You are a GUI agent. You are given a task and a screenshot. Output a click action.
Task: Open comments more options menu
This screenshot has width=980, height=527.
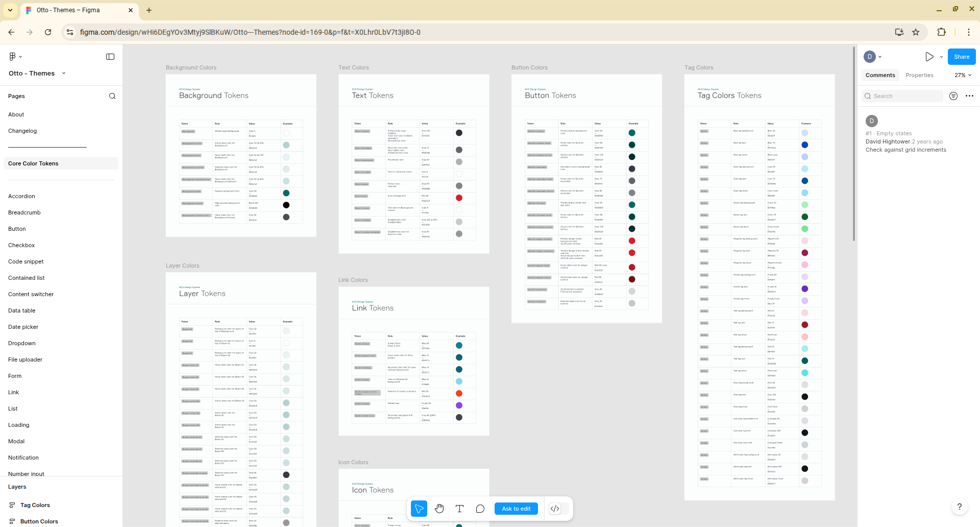(x=969, y=96)
